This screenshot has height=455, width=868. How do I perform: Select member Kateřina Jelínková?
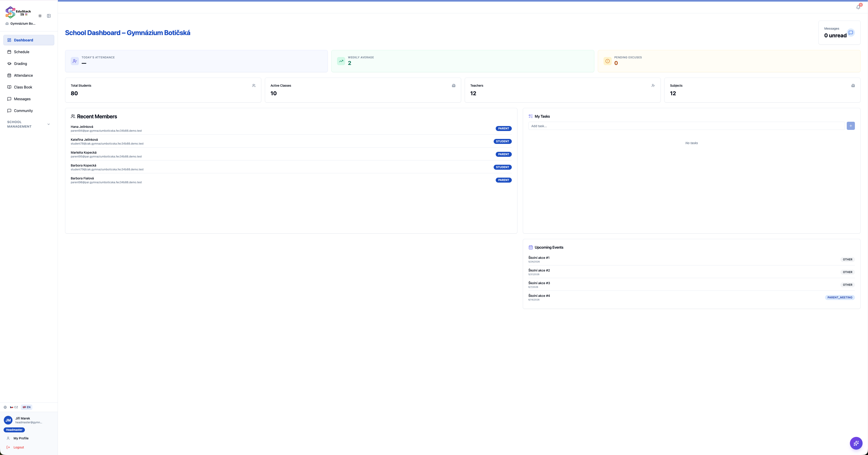click(x=291, y=141)
